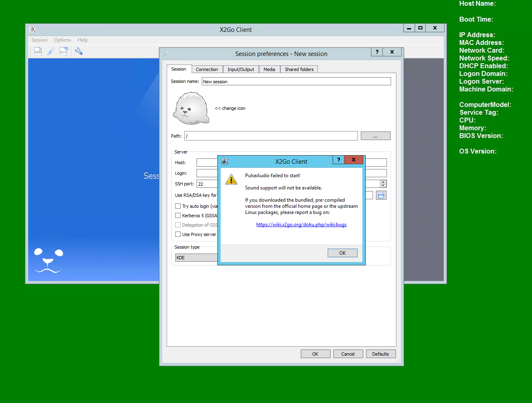Switch to the Connection tab

pyautogui.click(x=207, y=69)
